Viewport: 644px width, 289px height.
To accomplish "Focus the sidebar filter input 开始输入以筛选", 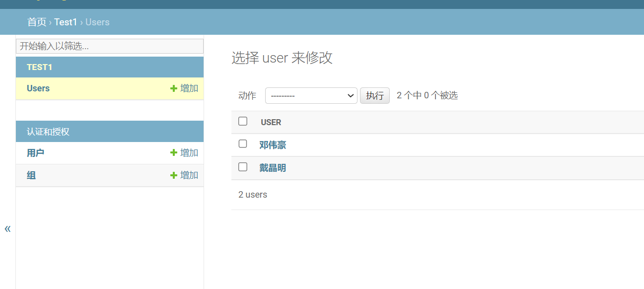I will (x=110, y=46).
